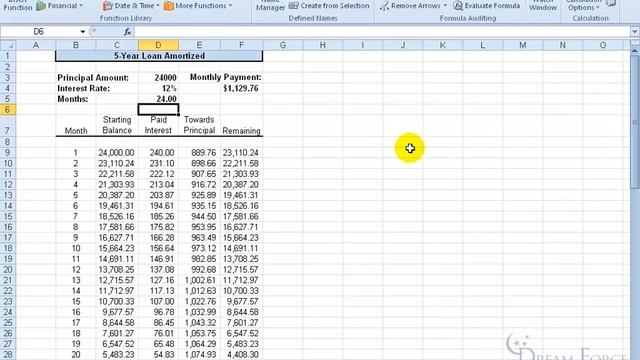640x360 pixels.
Task: Open Calculation Options dropdown
Action: pyautogui.click(x=584, y=6)
